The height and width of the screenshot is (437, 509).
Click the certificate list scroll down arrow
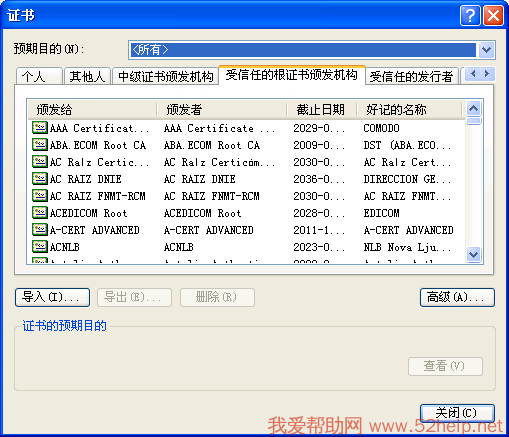point(473,255)
